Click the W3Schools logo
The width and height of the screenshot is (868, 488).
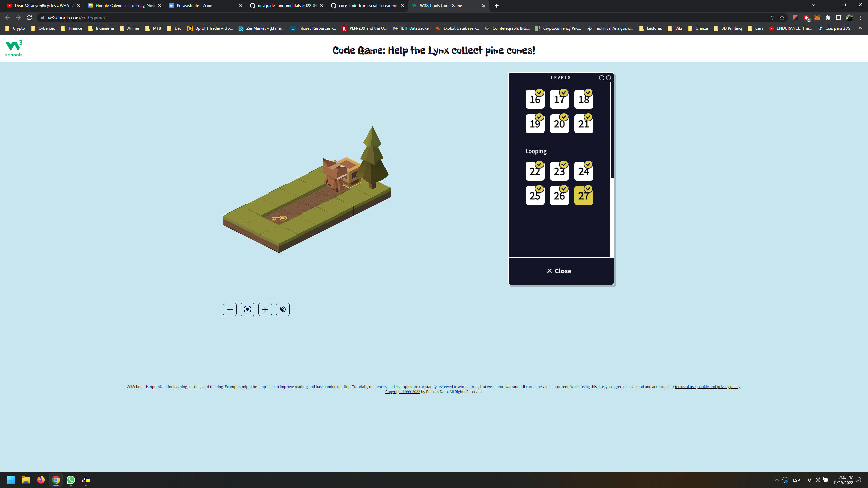pyautogui.click(x=14, y=48)
